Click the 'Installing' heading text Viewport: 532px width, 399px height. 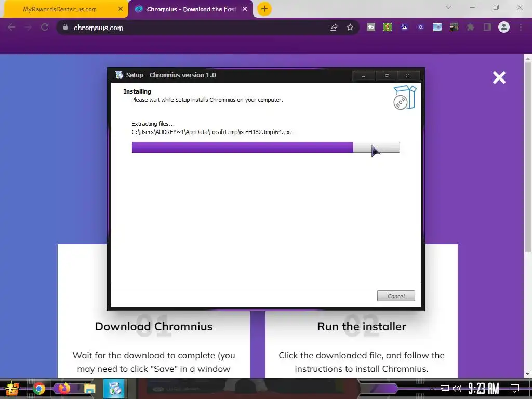pos(137,91)
